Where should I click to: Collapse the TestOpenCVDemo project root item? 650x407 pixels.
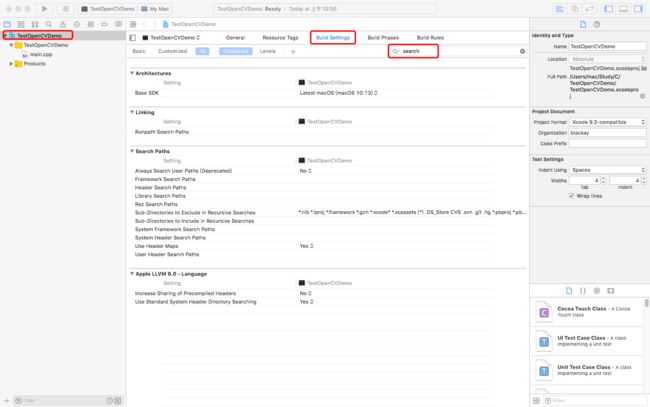(x=5, y=36)
